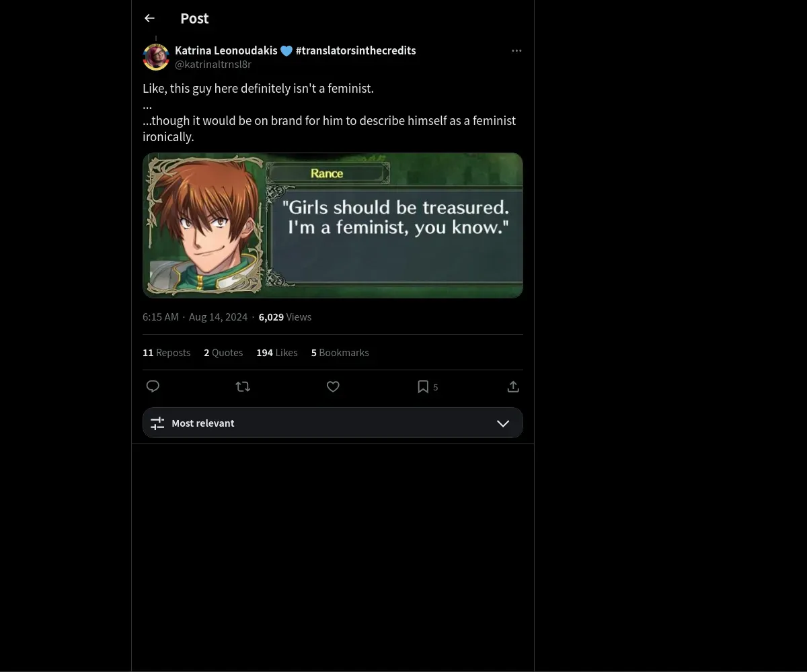Open Katrina Leonoudakis profile avatar
The image size is (807, 672).
(x=156, y=57)
